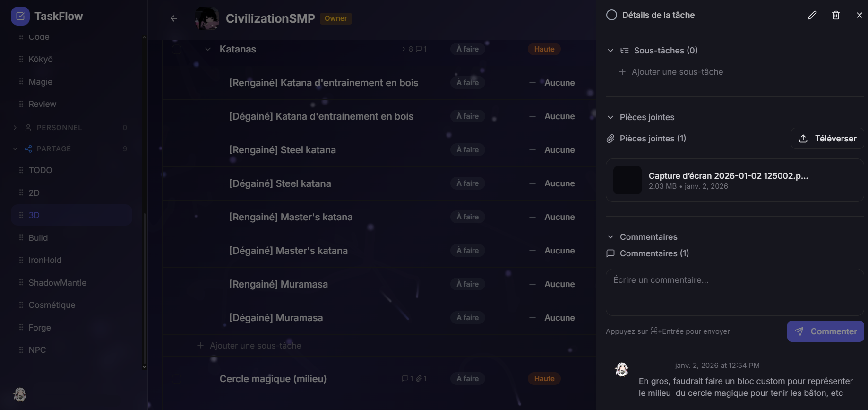Click the TaskFlow logo icon
Viewport: 868px width, 410px height.
tap(20, 16)
